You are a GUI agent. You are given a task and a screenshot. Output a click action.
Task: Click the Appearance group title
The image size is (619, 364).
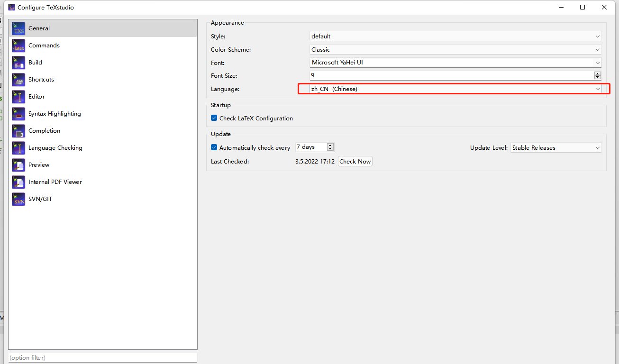coord(228,23)
